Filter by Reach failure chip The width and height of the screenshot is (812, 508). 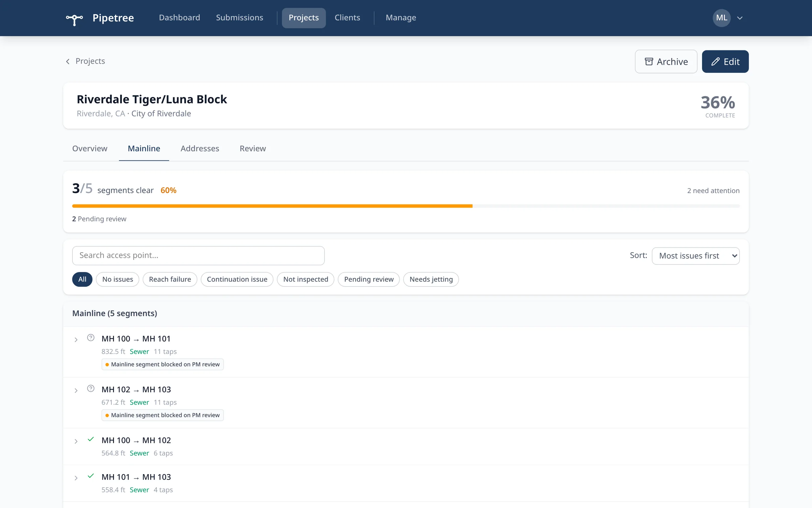170,279
